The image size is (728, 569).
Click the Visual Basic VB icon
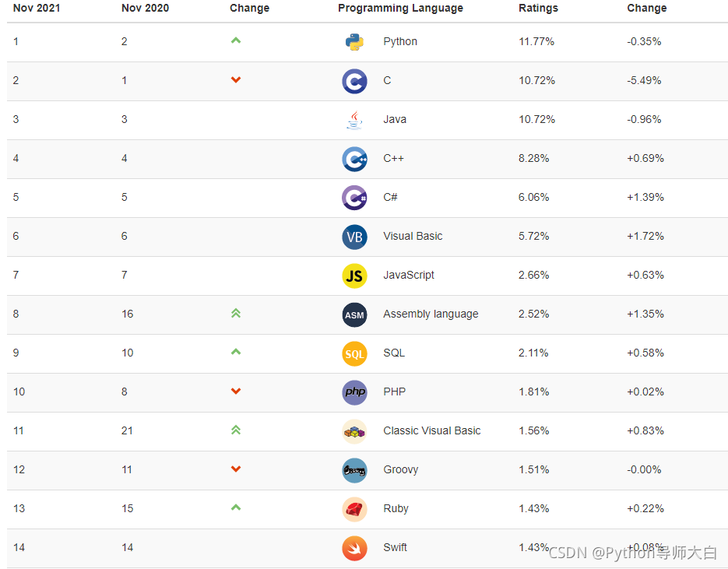click(354, 237)
